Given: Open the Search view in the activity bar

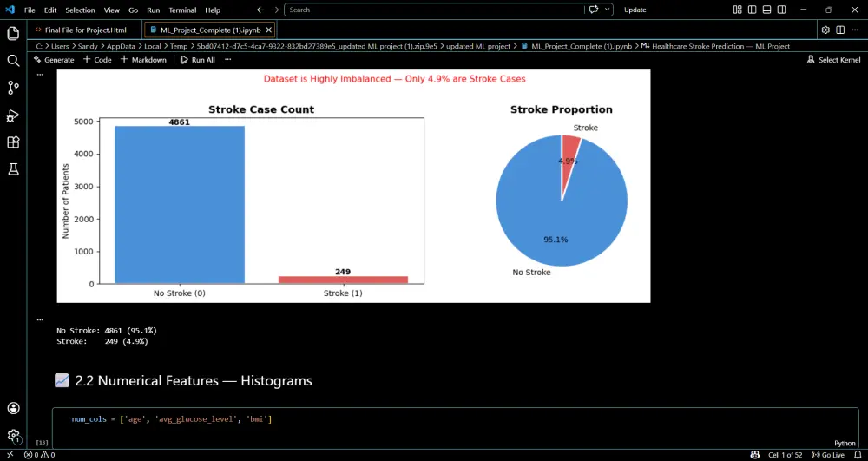Looking at the screenshot, I should [13, 60].
